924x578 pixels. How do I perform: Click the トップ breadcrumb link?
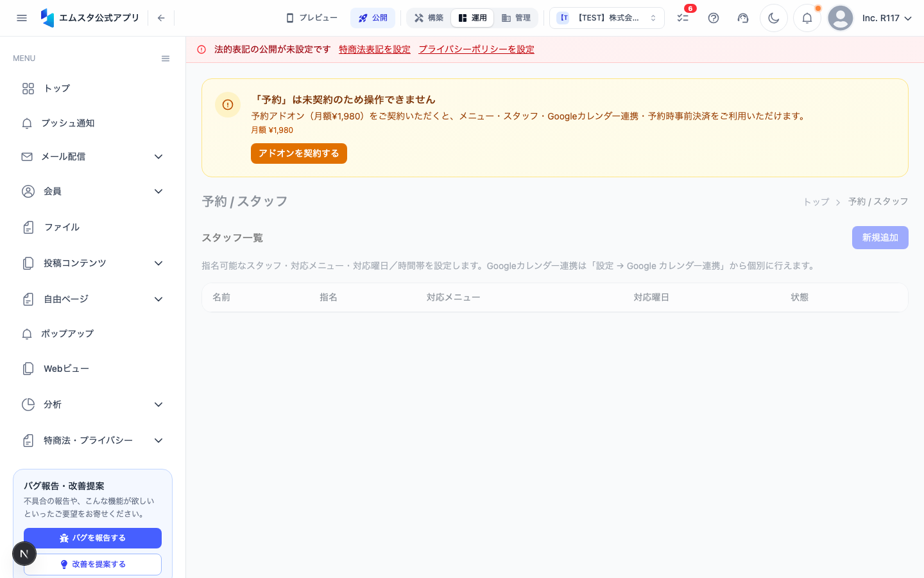pyautogui.click(x=816, y=202)
